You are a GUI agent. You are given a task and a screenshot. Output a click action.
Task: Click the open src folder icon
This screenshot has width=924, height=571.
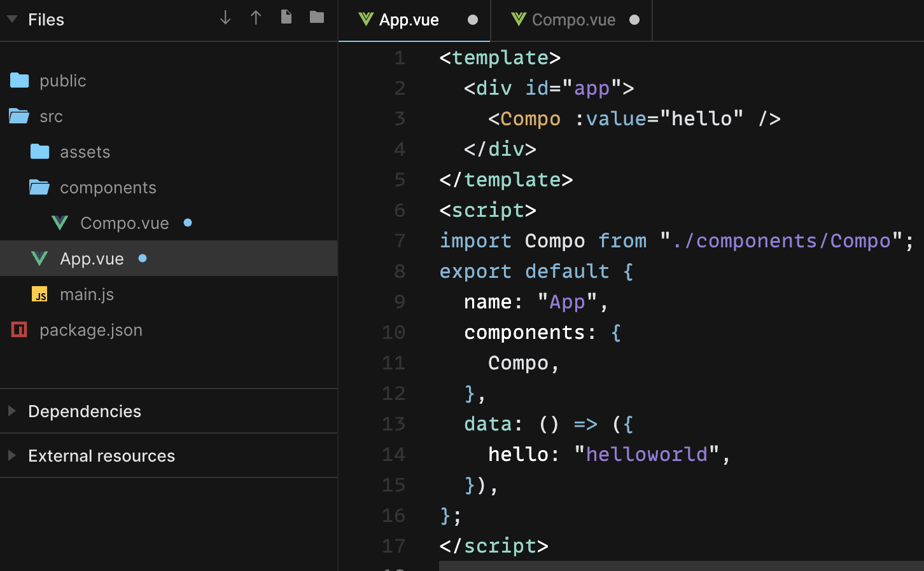pyautogui.click(x=19, y=116)
